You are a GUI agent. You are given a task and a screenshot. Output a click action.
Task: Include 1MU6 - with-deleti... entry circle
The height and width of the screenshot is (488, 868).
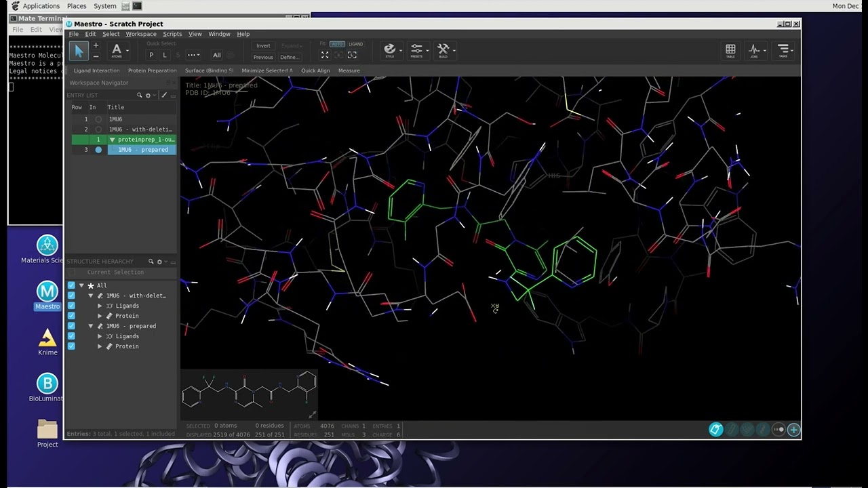coord(98,129)
